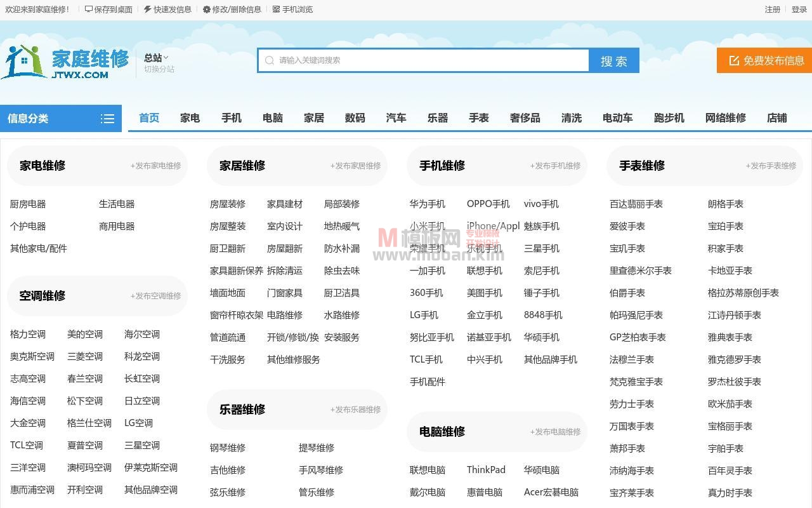The image size is (812, 508).
Task: Open the Acer宏碁电脑 link
Action: point(551,492)
